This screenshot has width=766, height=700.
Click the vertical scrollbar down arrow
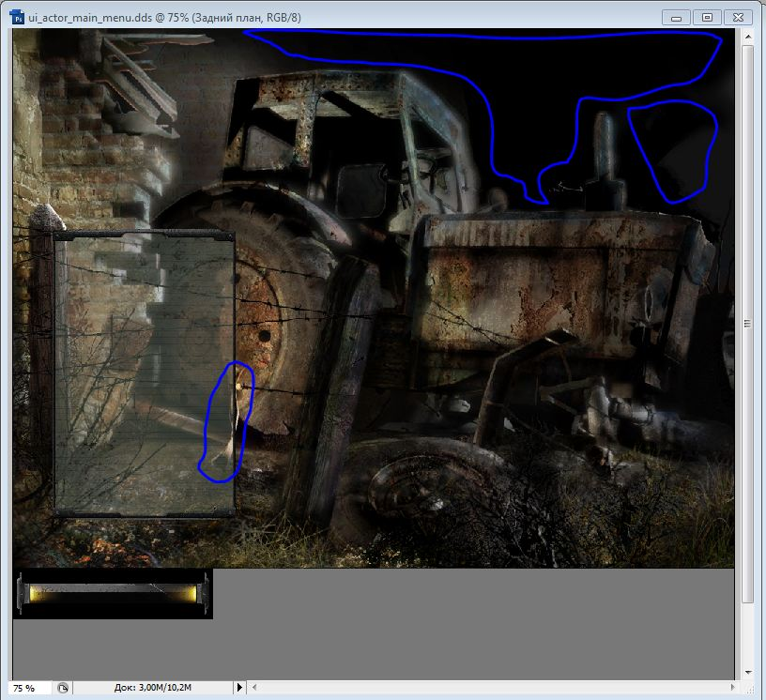747,673
